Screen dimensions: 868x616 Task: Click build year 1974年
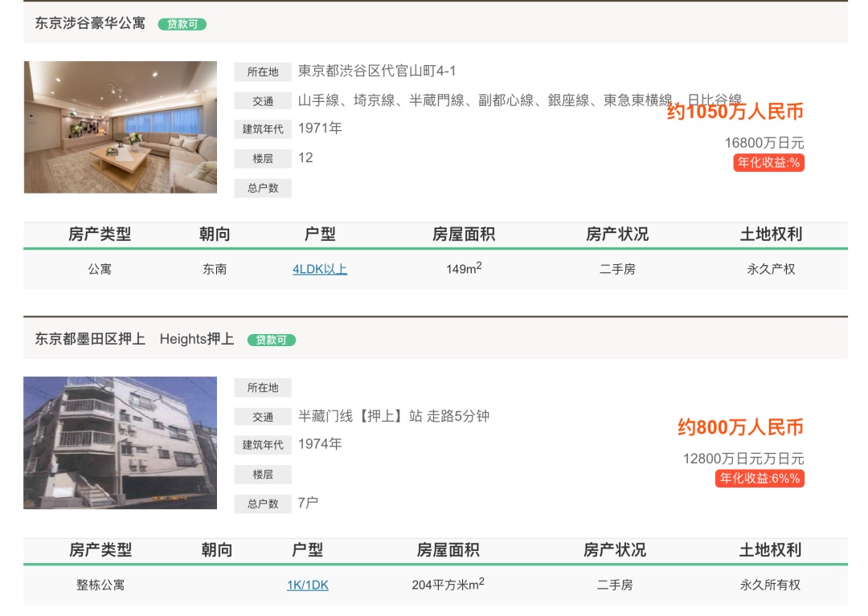320,444
